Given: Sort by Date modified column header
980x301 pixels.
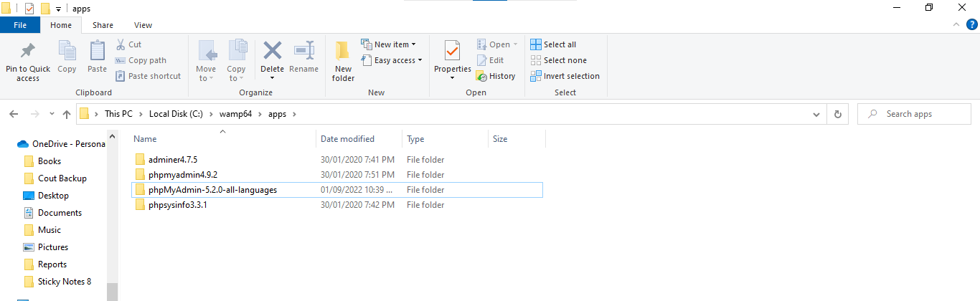Looking at the screenshot, I should 359,139.
